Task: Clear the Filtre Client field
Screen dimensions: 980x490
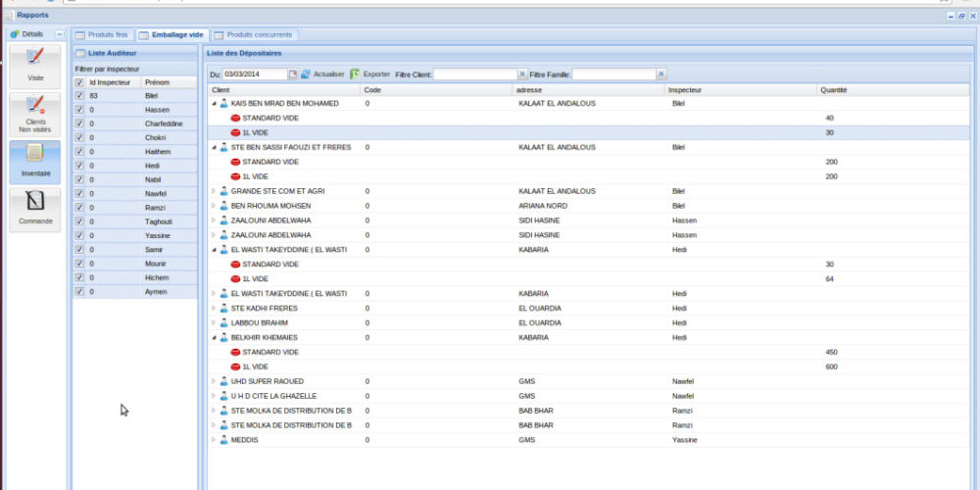Action: pyautogui.click(x=522, y=74)
